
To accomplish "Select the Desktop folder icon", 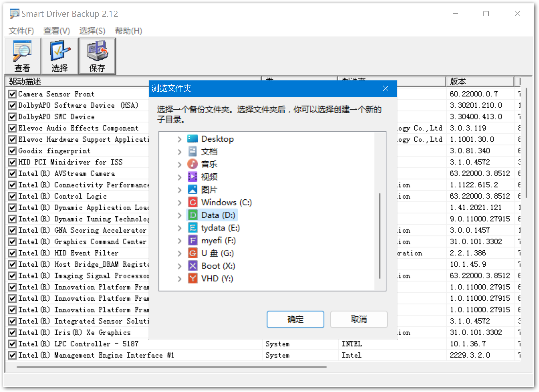I will pos(192,139).
